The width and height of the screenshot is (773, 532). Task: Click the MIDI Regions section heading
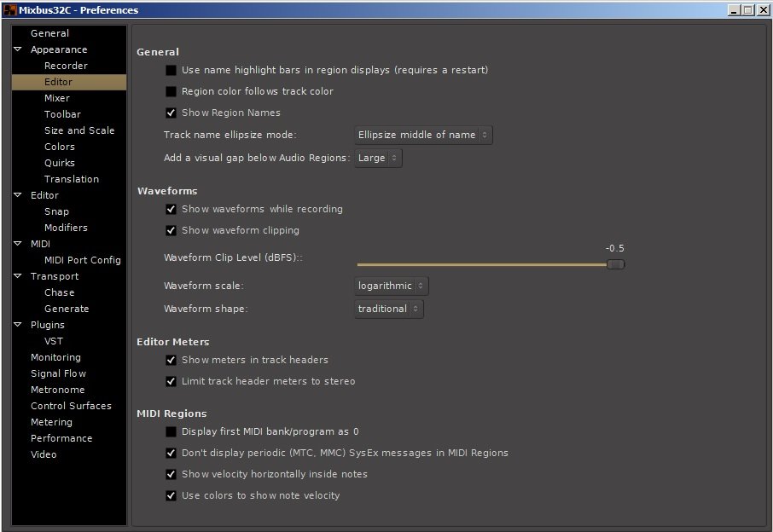click(171, 413)
